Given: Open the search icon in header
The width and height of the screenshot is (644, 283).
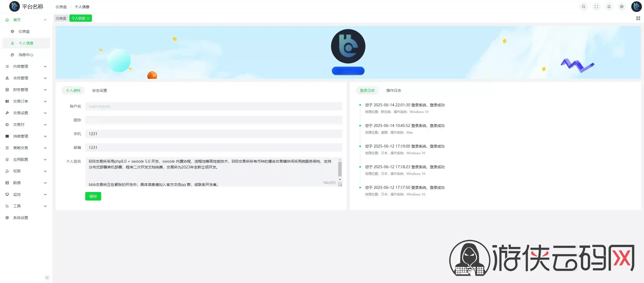Looking at the screenshot, I should tap(583, 7).
